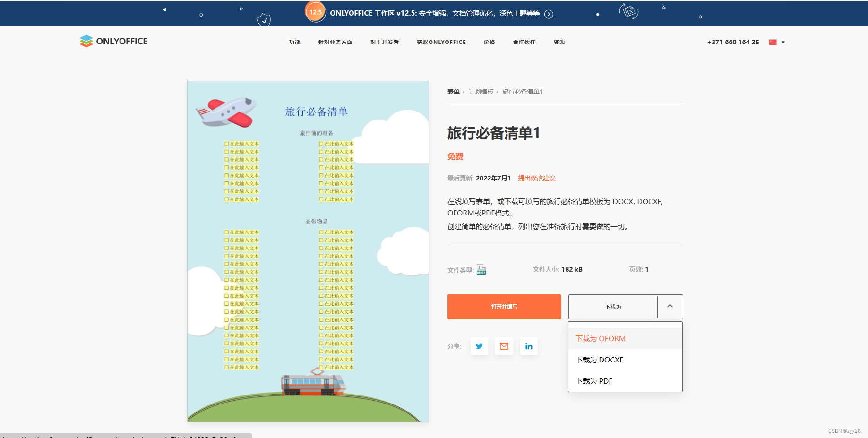Click the 提出修改建议 link
This screenshot has height=438, width=868.
[537, 178]
